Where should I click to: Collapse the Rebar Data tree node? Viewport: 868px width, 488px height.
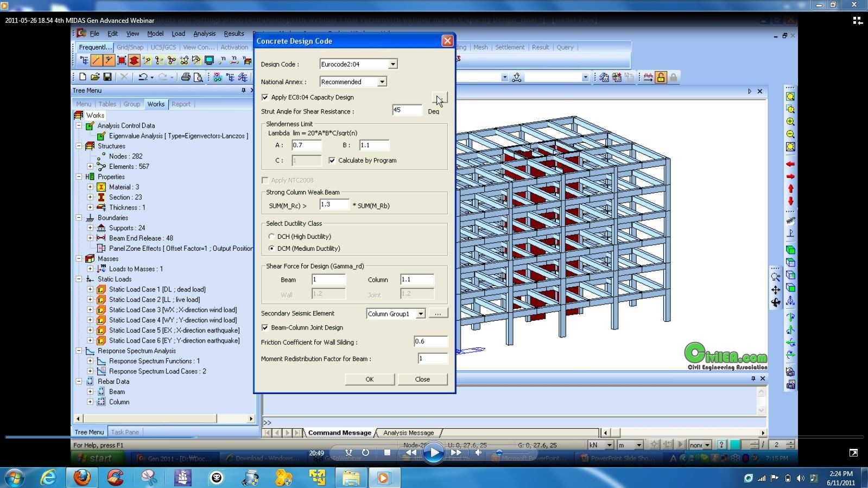click(x=79, y=382)
